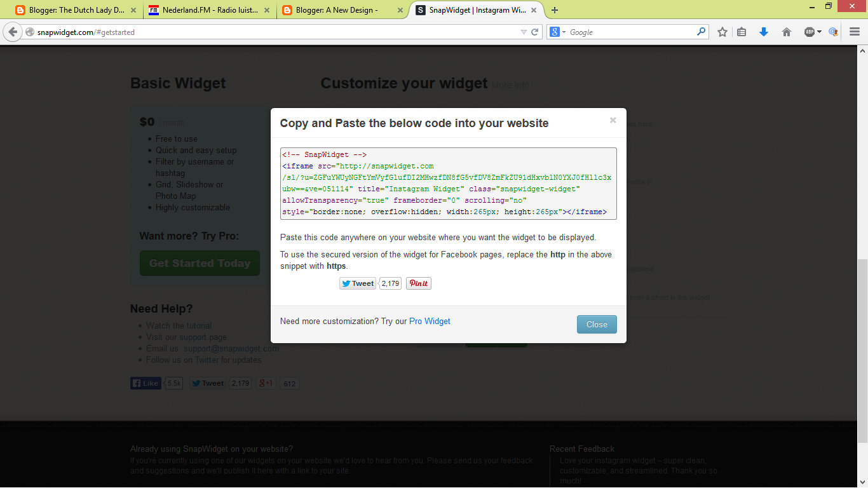Select the SnapWidget browser tab
The height and width of the screenshot is (488, 868).
tap(477, 10)
